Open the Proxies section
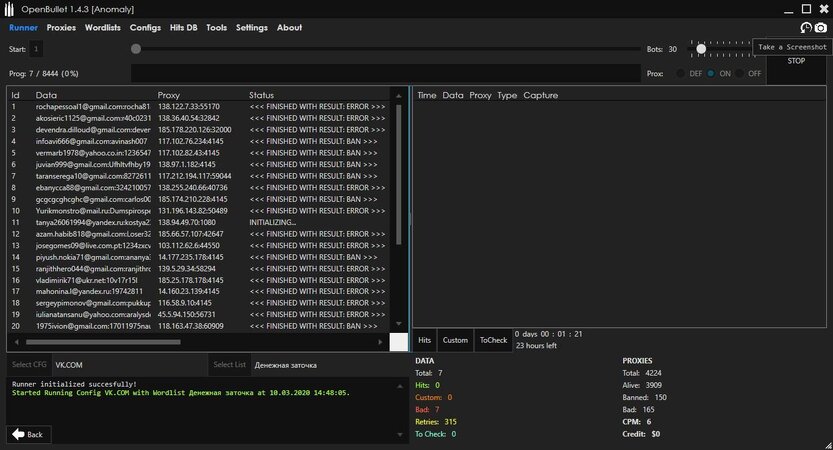Viewport: 833px width, 450px height. 61,28
